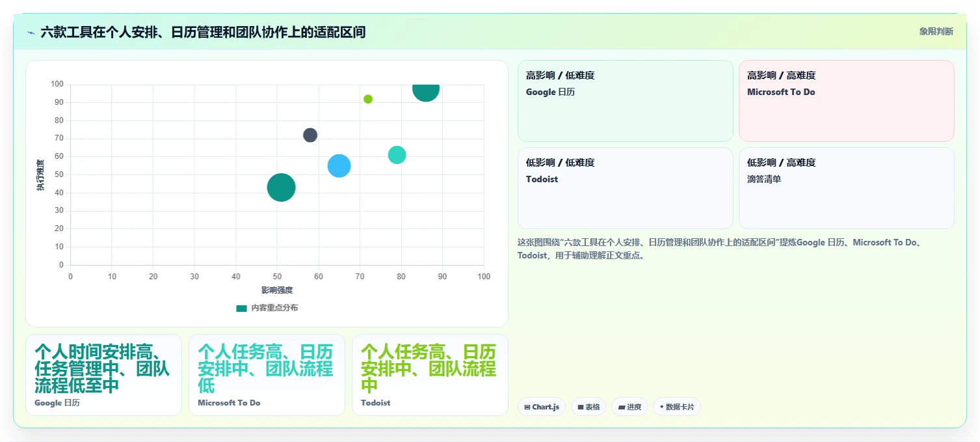Click Microsoft To Do in pink quadrant
The image size is (980, 442).
[x=781, y=92]
